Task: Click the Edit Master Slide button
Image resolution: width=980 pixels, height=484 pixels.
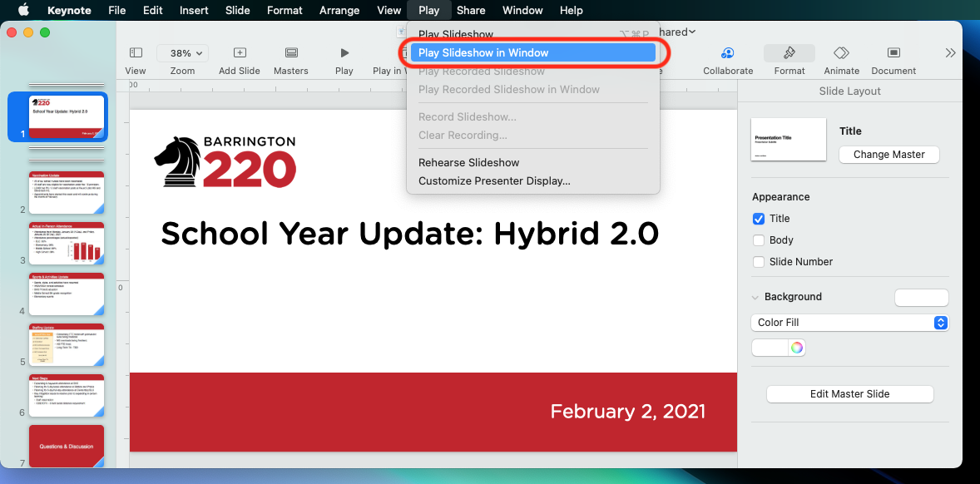Action: pyautogui.click(x=849, y=394)
